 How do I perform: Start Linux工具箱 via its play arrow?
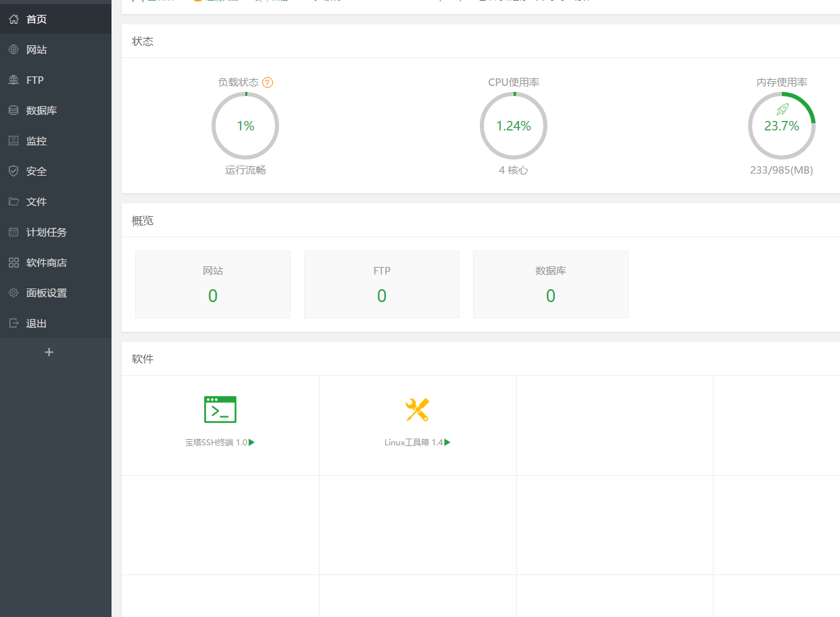coord(449,442)
